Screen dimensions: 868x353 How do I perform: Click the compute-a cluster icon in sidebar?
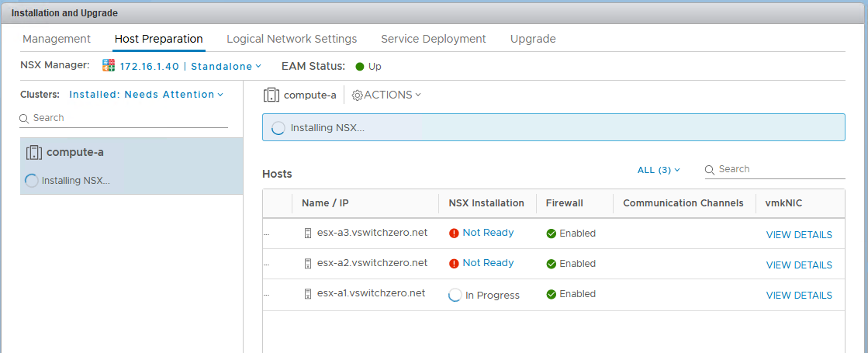tap(33, 152)
